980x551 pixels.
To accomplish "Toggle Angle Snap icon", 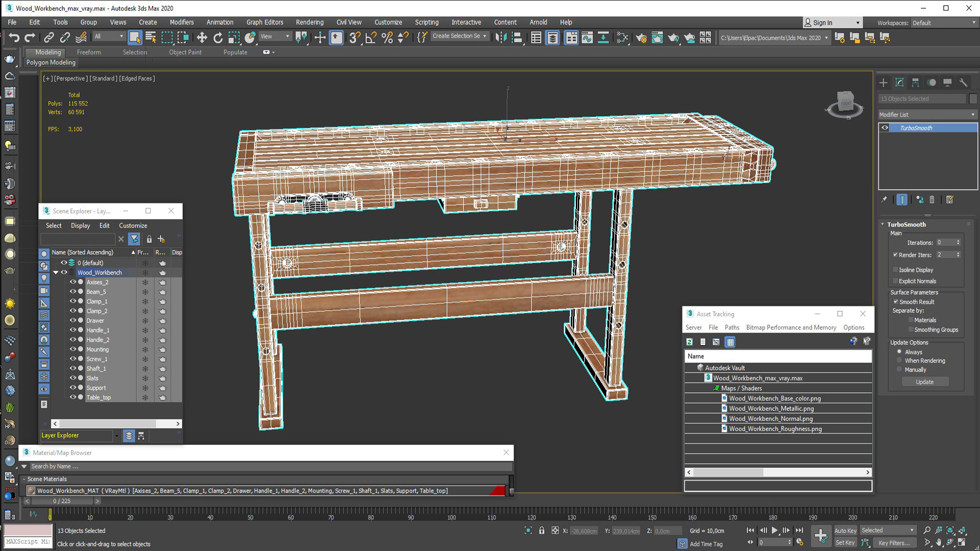I will coord(371,37).
